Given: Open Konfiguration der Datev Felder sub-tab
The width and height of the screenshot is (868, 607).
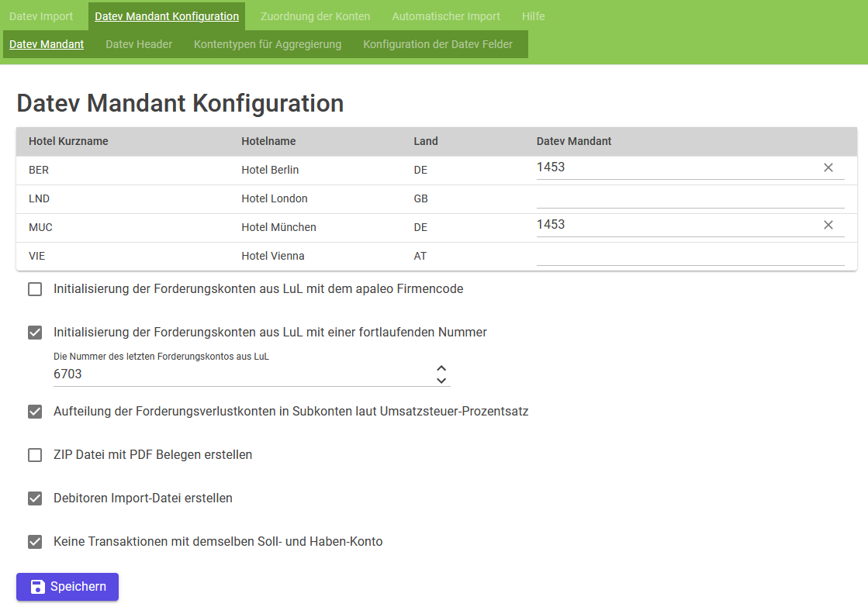Looking at the screenshot, I should click(x=437, y=44).
